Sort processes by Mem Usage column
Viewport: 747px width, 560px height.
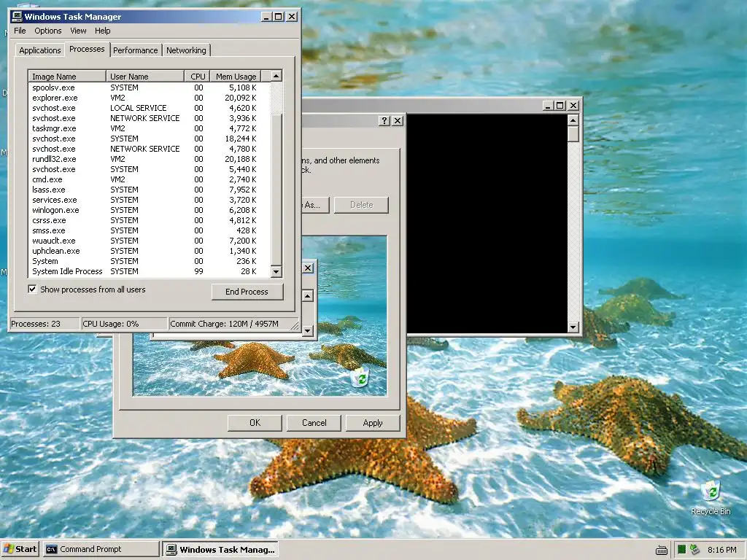pyautogui.click(x=236, y=76)
